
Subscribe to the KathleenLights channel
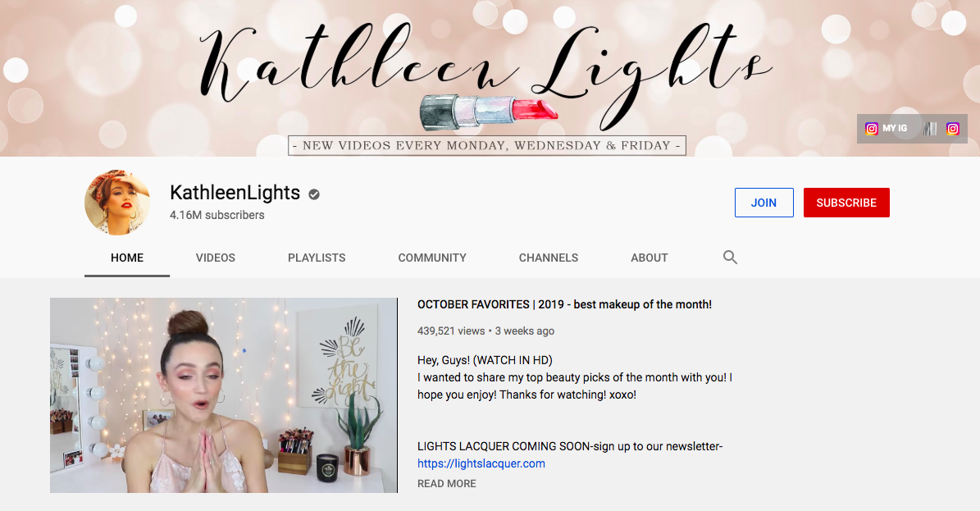click(846, 203)
